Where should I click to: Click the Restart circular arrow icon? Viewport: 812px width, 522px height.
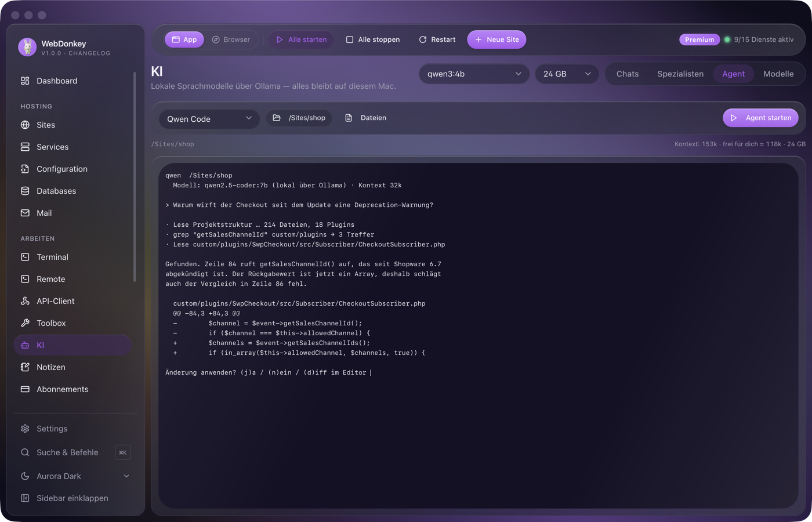(423, 39)
